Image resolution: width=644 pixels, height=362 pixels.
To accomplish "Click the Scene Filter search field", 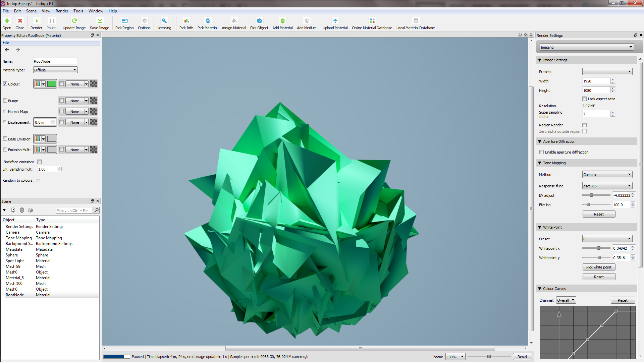I will click(74, 210).
